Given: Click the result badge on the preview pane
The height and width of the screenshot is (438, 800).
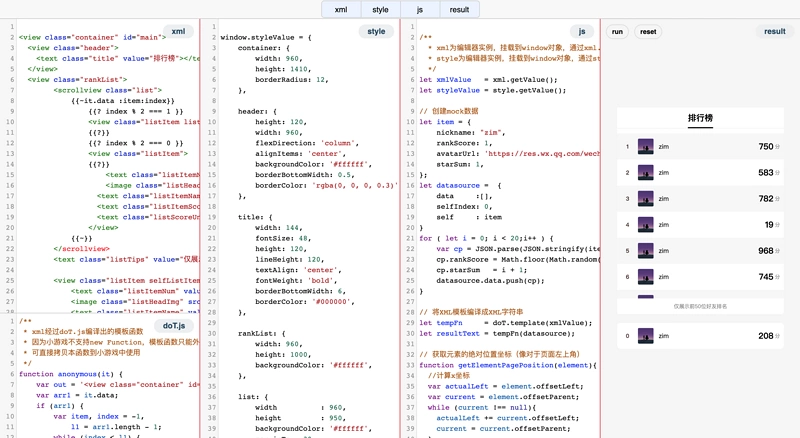Looking at the screenshot, I should [774, 31].
